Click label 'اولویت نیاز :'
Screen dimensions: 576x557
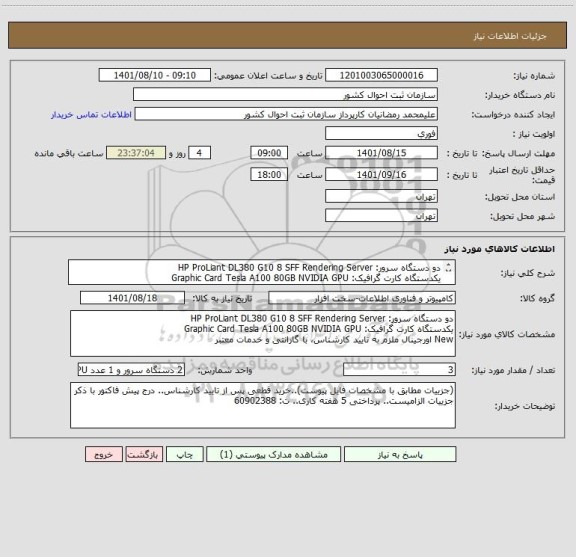click(x=534, y=134)
